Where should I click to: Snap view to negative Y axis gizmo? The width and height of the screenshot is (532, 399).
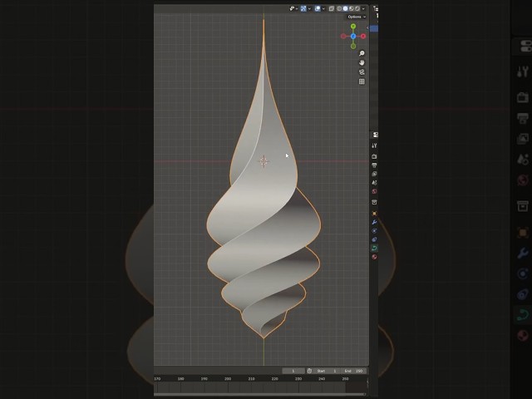click(353, 46)
